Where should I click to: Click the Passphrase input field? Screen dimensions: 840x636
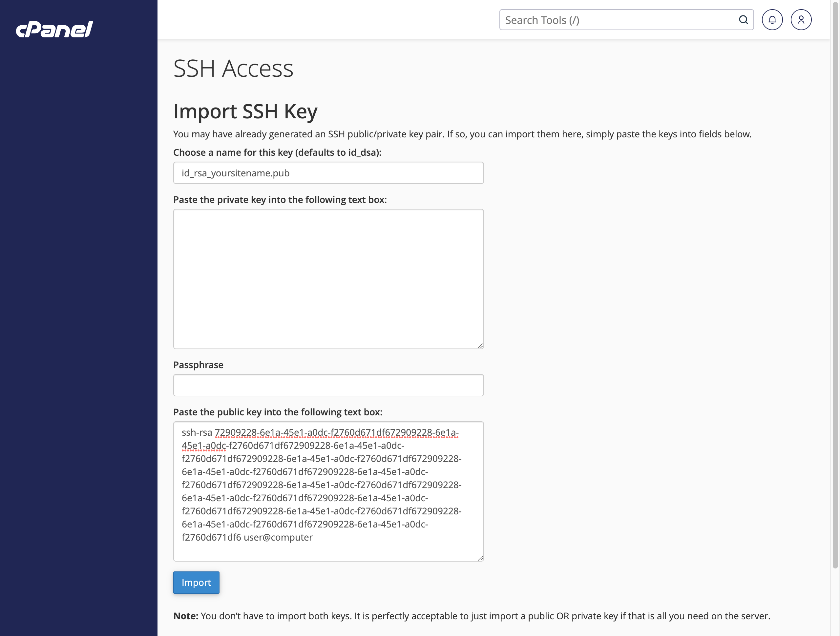pyautogui.click(x=328, y=385)
